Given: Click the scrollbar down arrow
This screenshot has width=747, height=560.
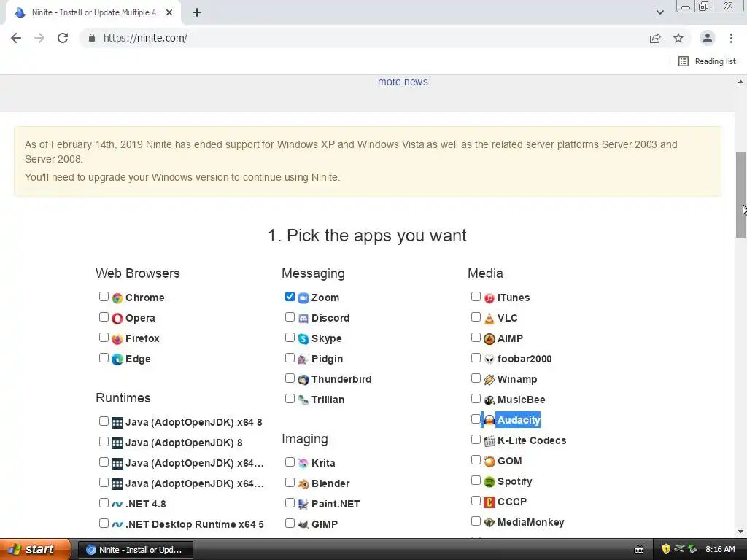Looking at the screenshot, I should point(740,532).
